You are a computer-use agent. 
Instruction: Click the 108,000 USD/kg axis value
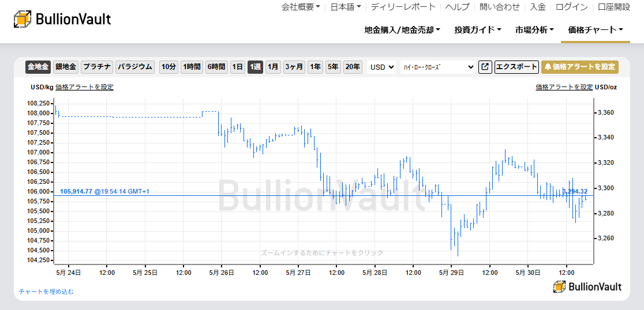click(39, 113)
